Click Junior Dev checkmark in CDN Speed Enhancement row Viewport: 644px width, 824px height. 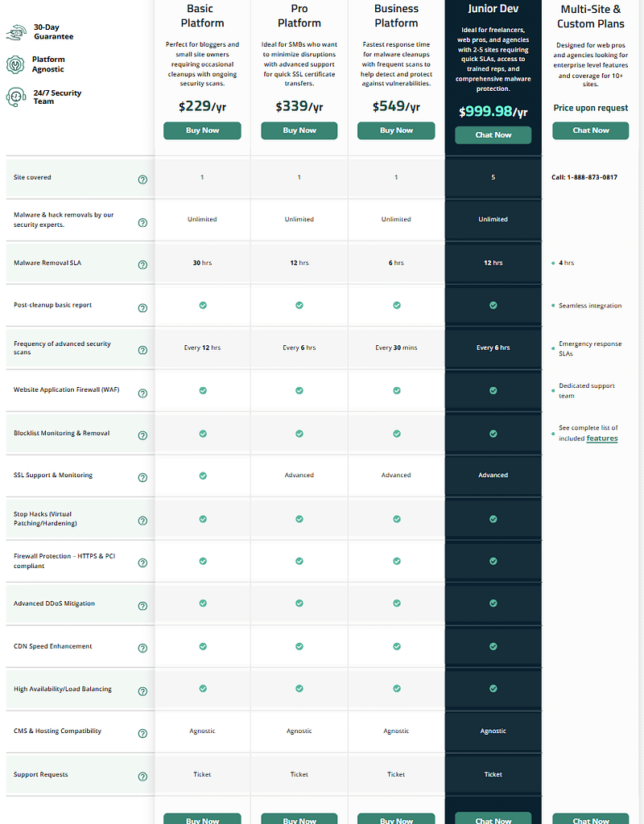pyautogui.click(x=493, y=646)
